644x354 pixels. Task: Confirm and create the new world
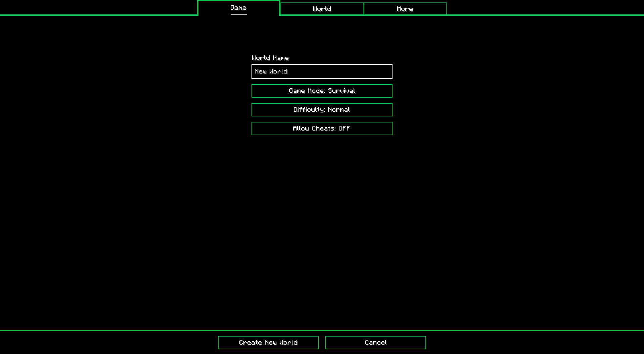coord(268,343)
